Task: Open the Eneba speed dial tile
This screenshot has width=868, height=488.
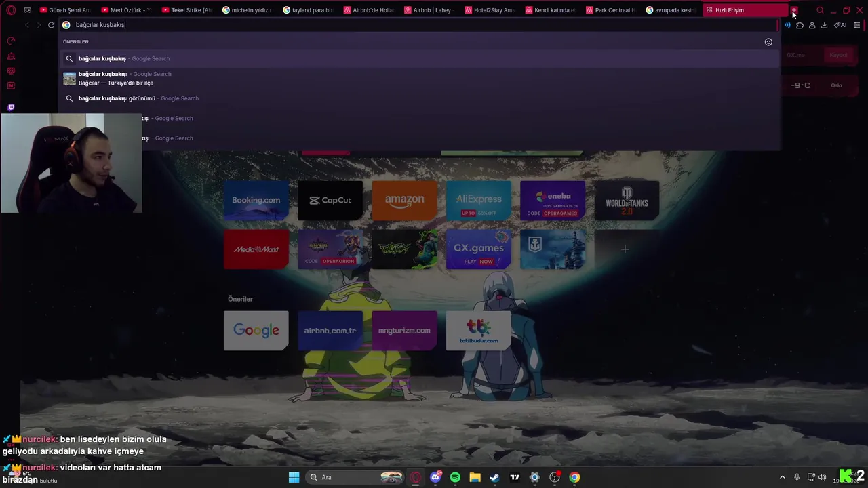Action: click(x=553, y=201)
